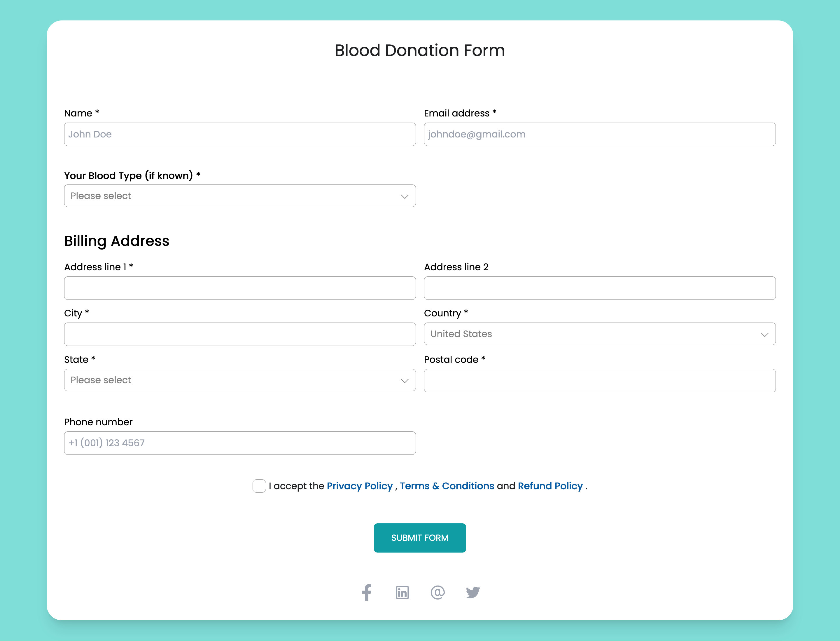
Task: Focus the City text field
Action: tap(239, 334)
